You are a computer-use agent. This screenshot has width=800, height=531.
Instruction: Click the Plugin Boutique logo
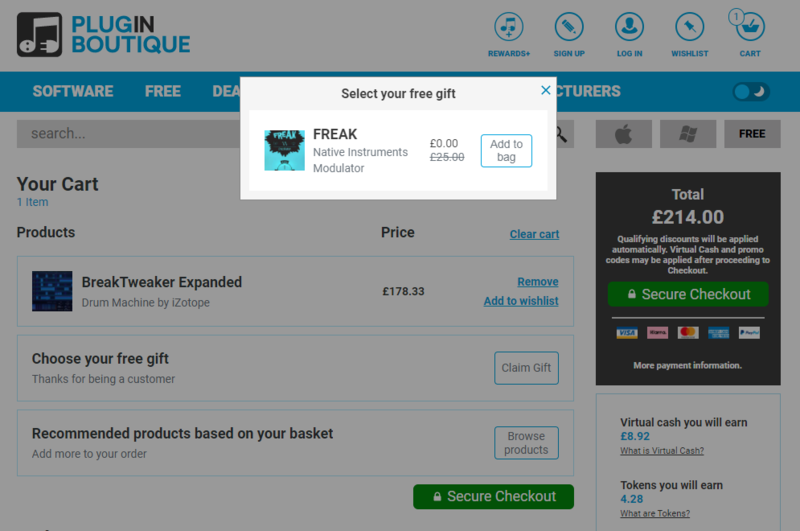click(x=104, y=35)
